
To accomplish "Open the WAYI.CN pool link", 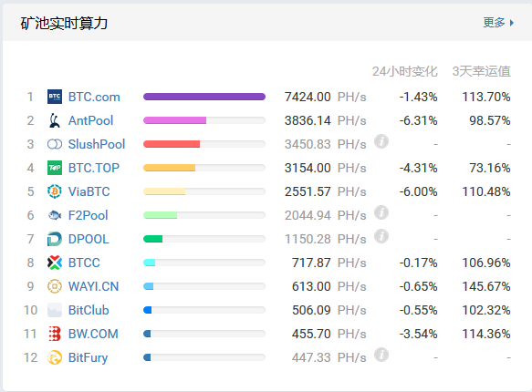I will 93,286.
